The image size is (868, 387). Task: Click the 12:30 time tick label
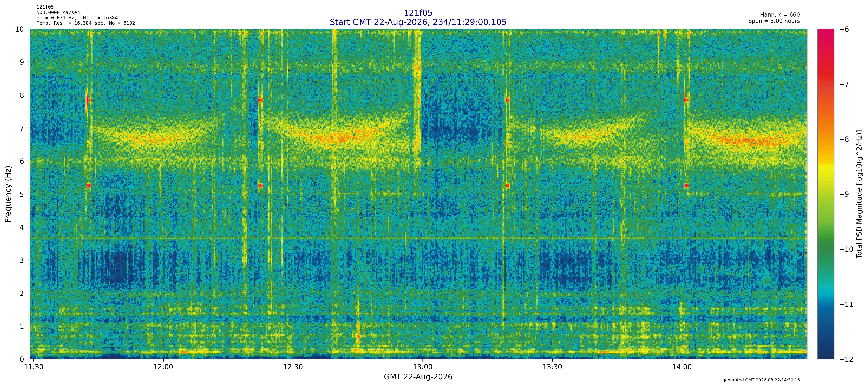(293, 367)
